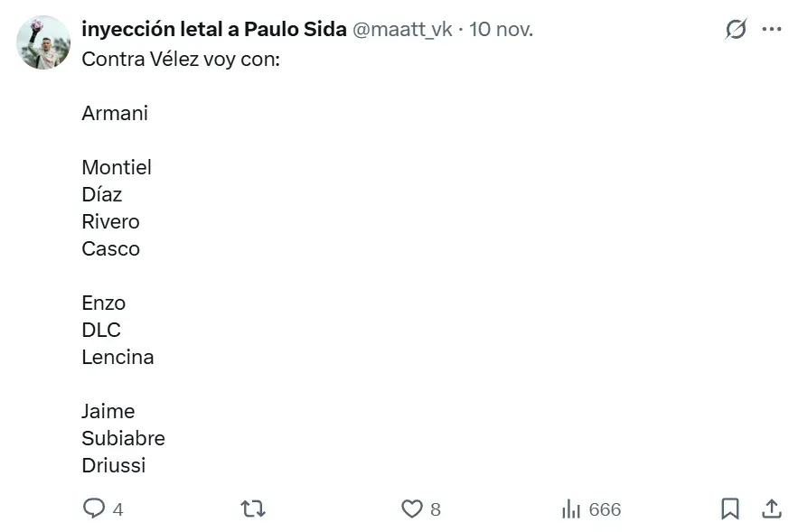Like the tweet with the heart icon

coord(412,509)
